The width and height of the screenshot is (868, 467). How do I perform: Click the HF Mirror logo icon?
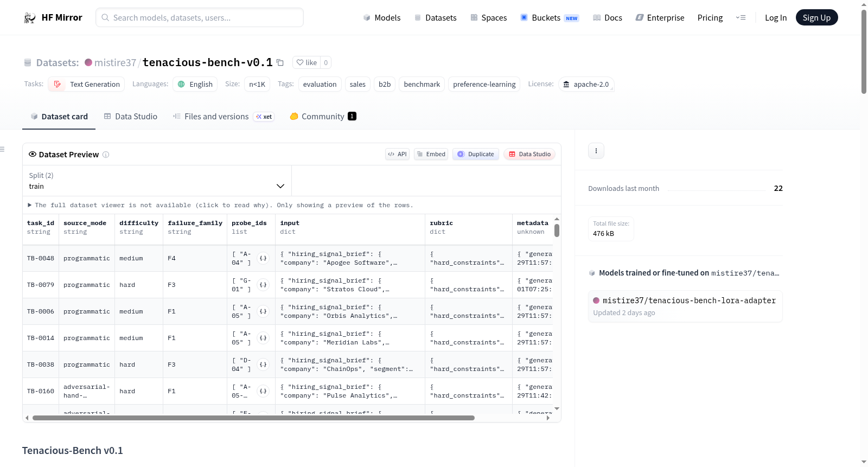click(30, 18)
